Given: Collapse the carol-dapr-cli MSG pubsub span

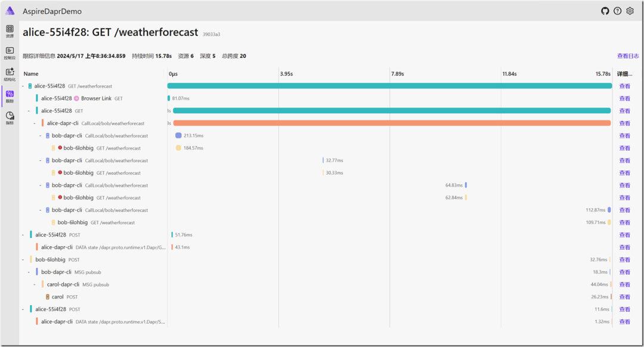Looking at the screenshot, I should 35,284.
